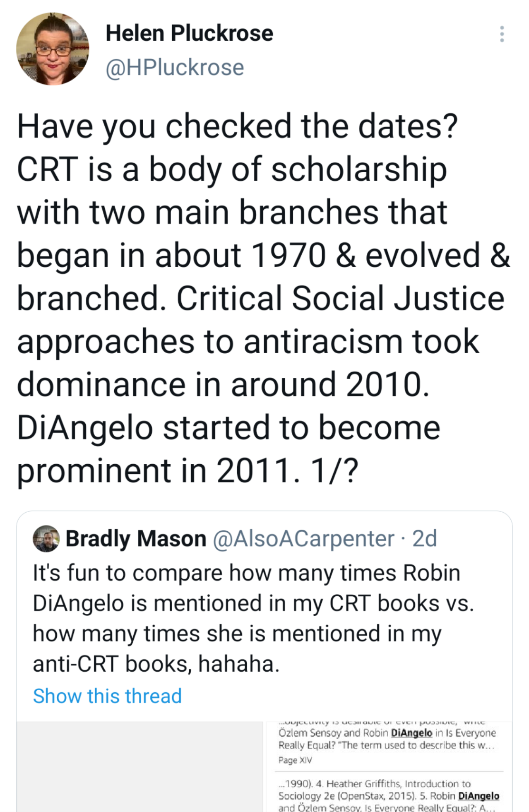This screenshot has height=812, width=529.
Task: Click the Bradly Mason author name
Action: click(x=136, y=539)
